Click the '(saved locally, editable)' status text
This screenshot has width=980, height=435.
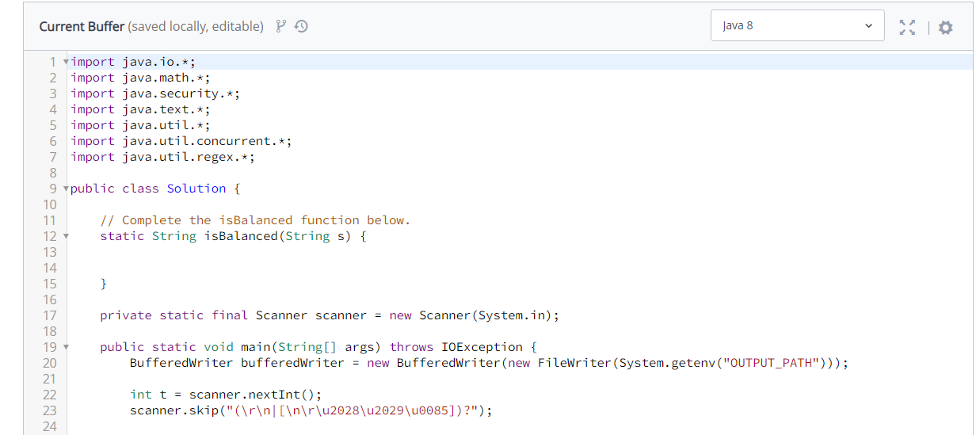pyautogui.click(x=196, y=26)
